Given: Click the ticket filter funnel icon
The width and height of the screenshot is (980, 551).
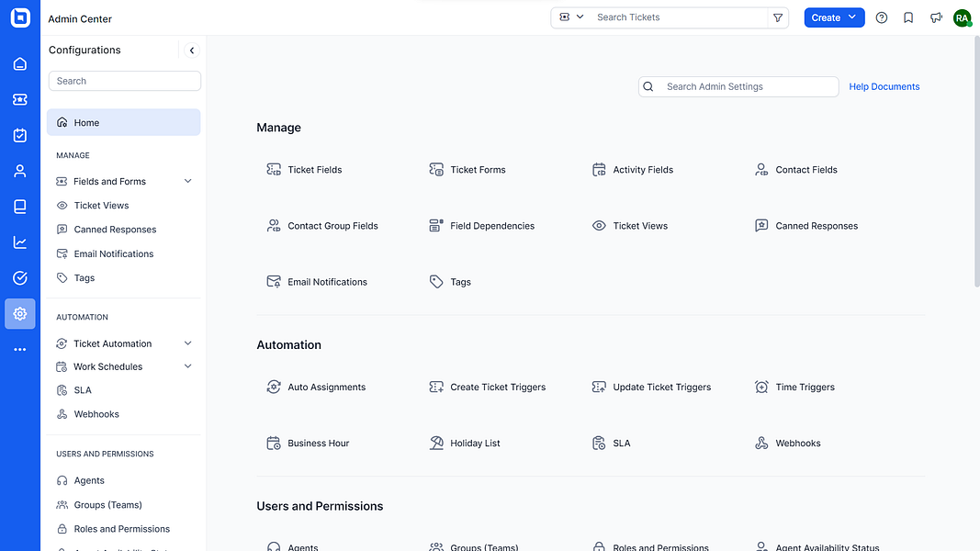Looking at the screenshot, I should point(778,17).
